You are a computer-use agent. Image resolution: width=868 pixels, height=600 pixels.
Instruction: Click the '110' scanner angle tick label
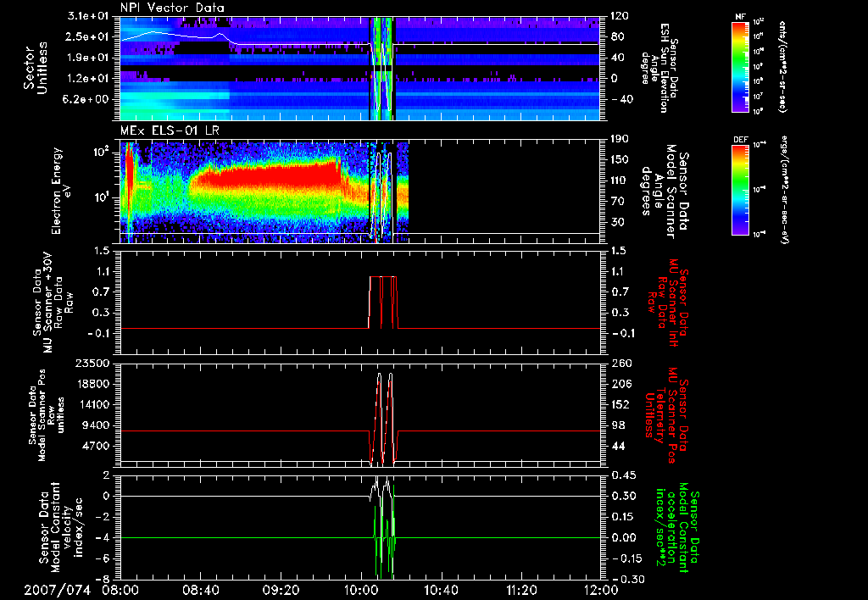pos(620,181)
